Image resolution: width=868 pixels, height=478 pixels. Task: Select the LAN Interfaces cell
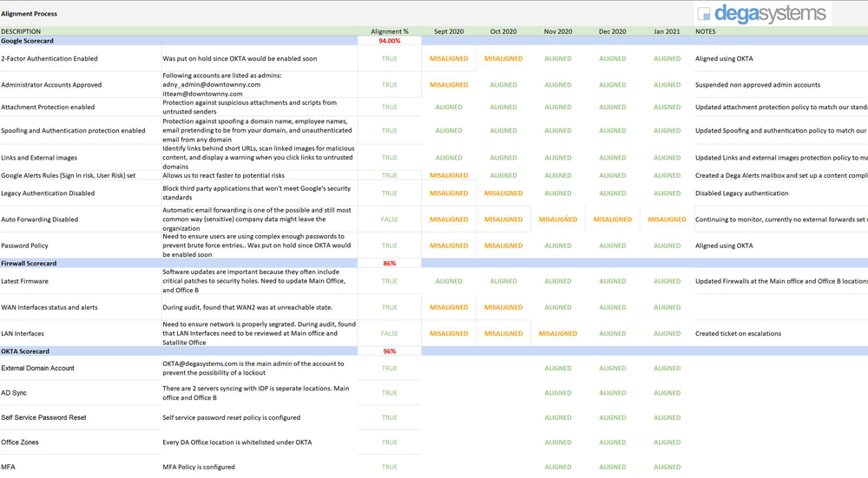pyautogui.click(x=80, y=334)
